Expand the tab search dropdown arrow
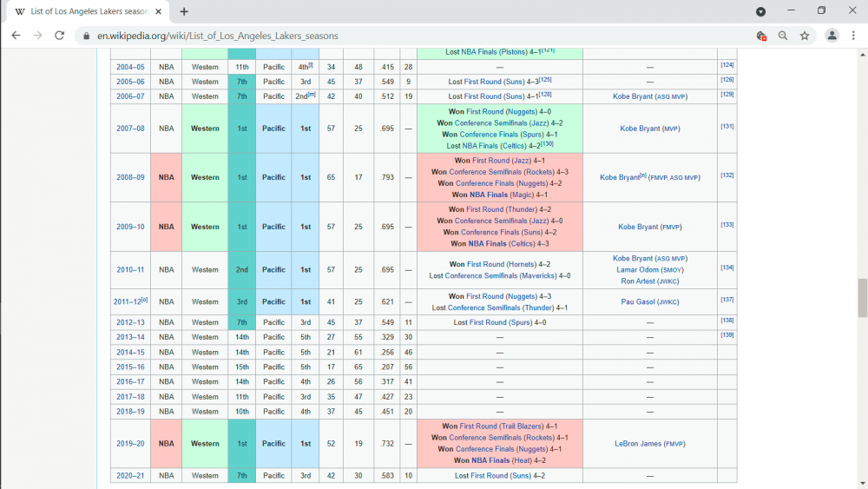Viewport: 868px width, 489px height. (x=761, y=11)
